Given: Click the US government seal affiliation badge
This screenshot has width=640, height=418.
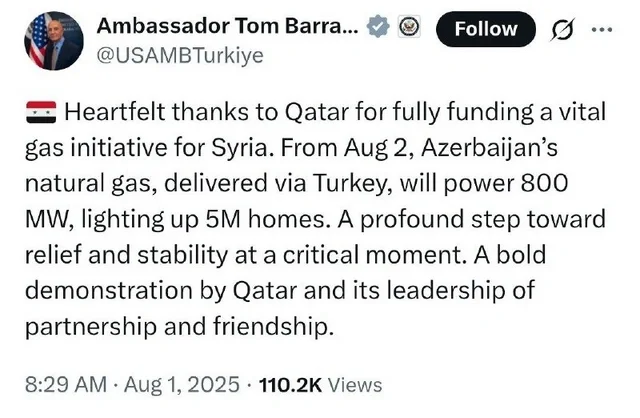Looking at the screenshot, I should tap(406, 28).
